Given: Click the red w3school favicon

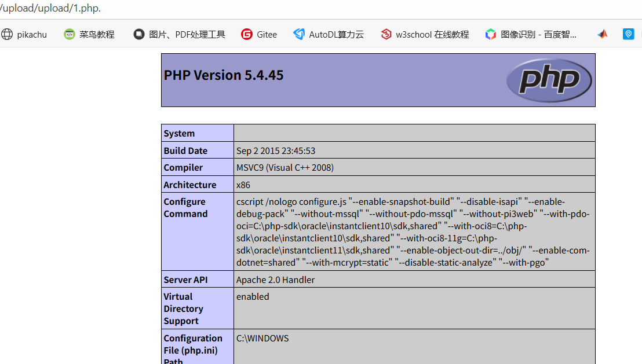Looking at the screenshot, I should [x=386, y=34].
